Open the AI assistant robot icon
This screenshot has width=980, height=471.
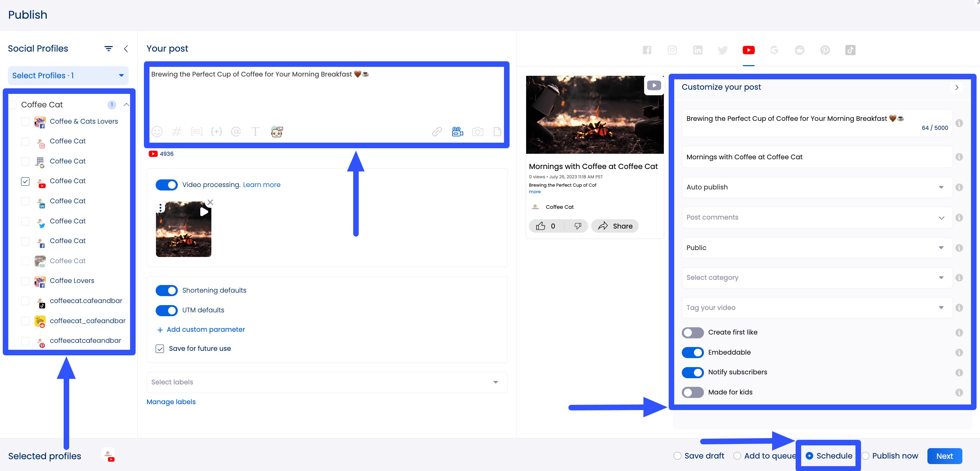coord(277,132)
